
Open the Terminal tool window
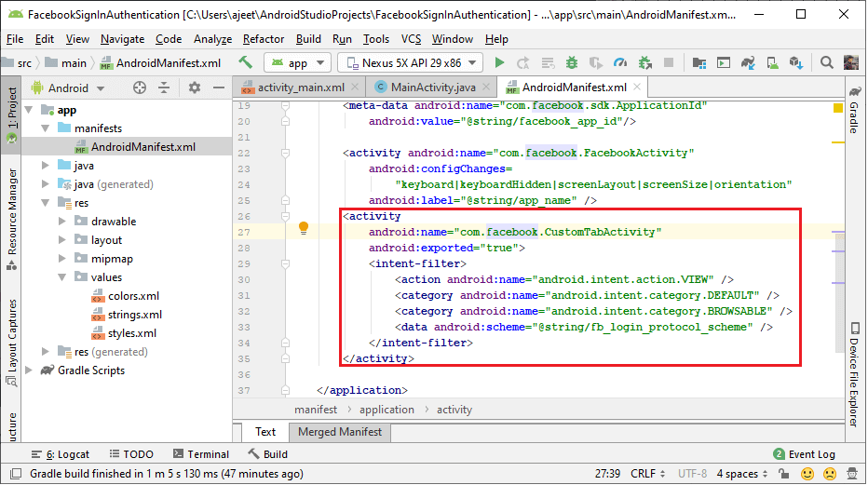(x=201, y=454)
